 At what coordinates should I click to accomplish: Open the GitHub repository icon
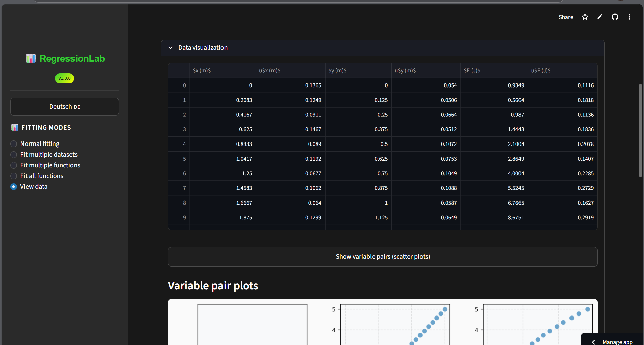[615, 17]
